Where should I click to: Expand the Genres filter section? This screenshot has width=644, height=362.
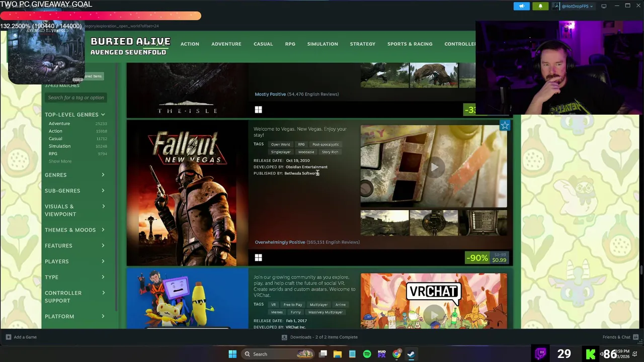74,175
